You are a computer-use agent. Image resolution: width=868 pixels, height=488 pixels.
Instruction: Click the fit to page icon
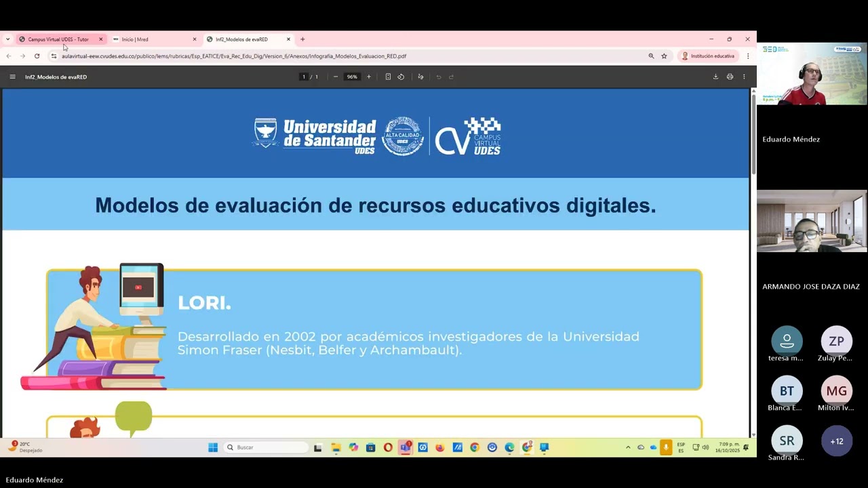(x=388, y=77)
